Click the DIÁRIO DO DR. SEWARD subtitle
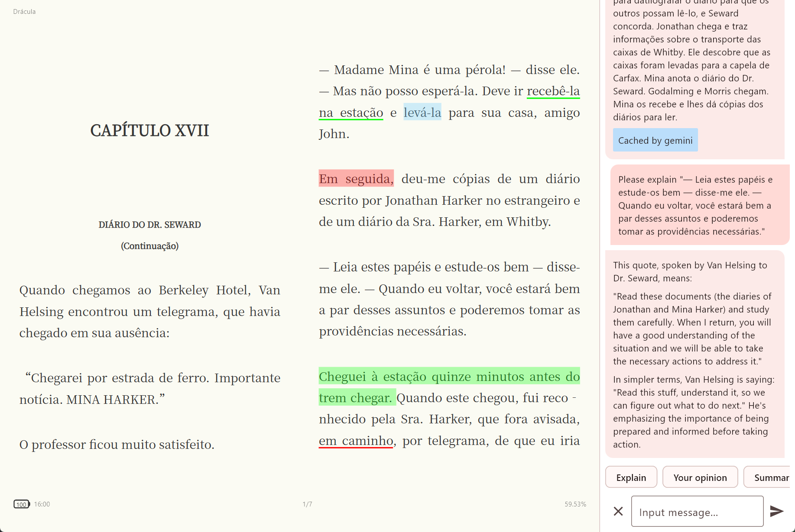This screenshot has height=532, width=795. [149, 224]
